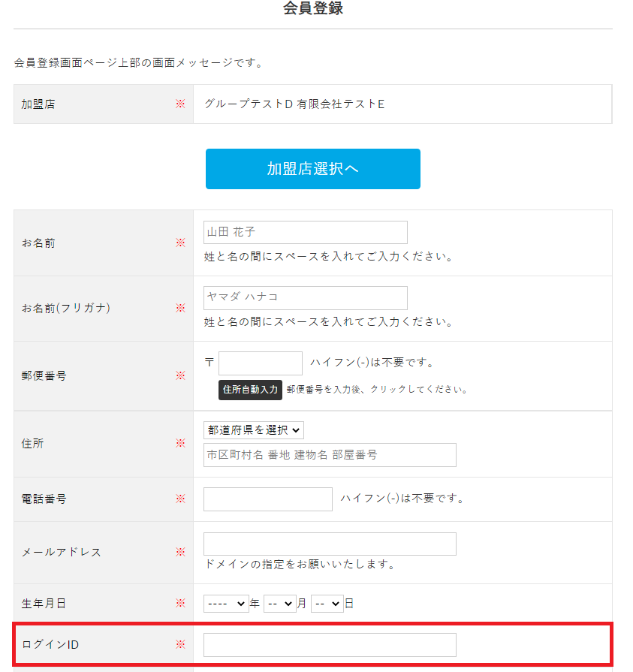Screen dimensions: 633x672
Task: Open the 都道府県を選択 dropdown
Action: click(x=254, y=430)
